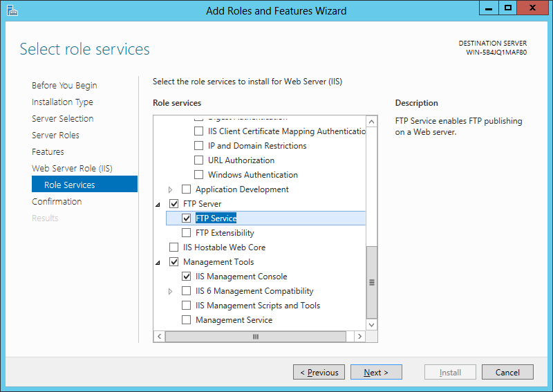
Task: Tick the IIS Hostable Web Core checkbox
Action: coord(174,248)
